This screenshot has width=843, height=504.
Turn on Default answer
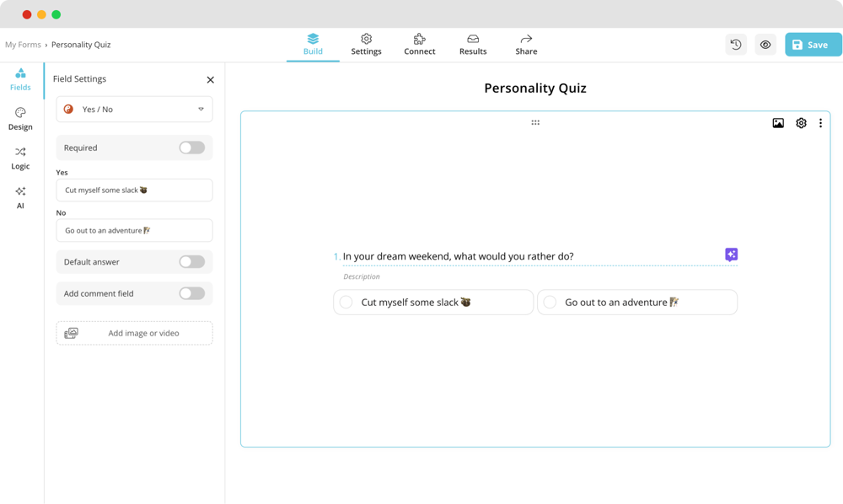point(191,261)
